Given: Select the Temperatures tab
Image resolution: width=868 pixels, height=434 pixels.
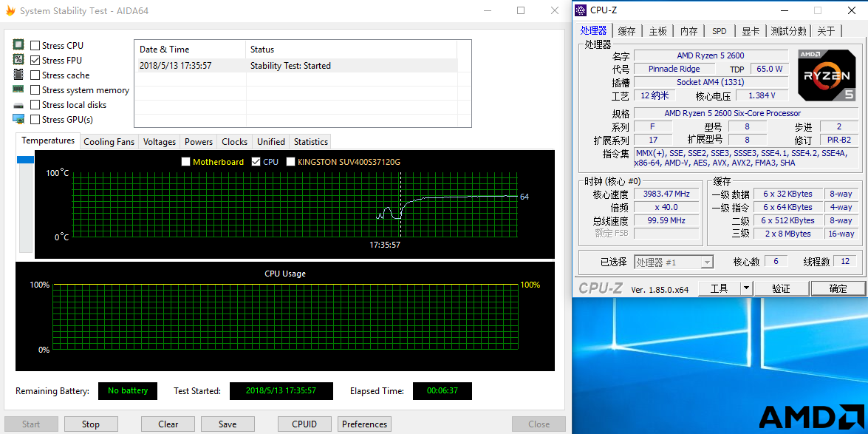Looking at the screenshot, I should coord(48,140).
